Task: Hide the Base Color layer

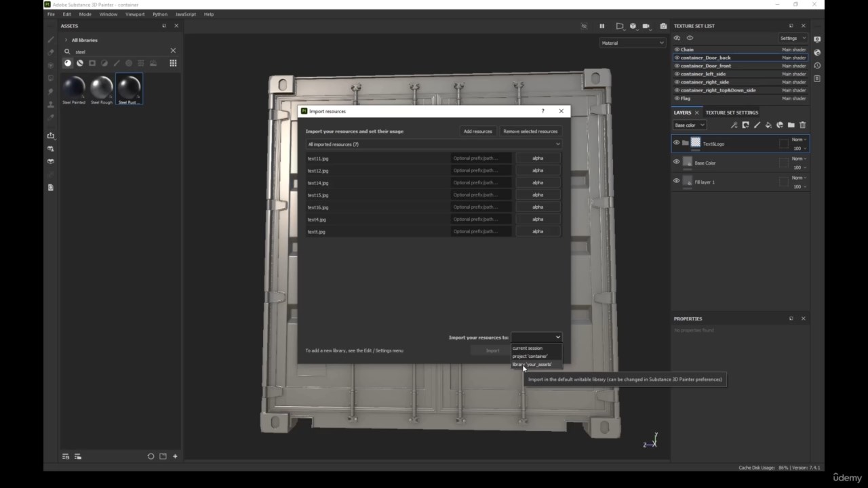Action: tap(676, 163)
